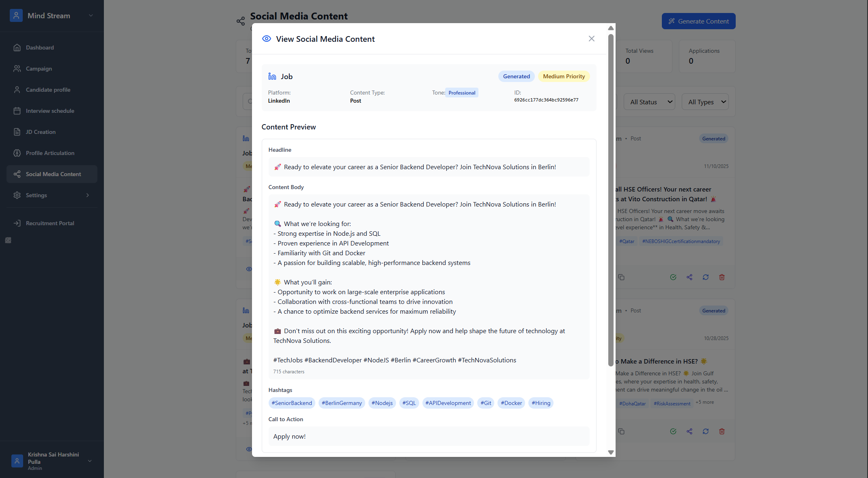Screen dimensions: 868x478
Task: Click the Dashboard home icon in sidebar
Action: point(17,47)
